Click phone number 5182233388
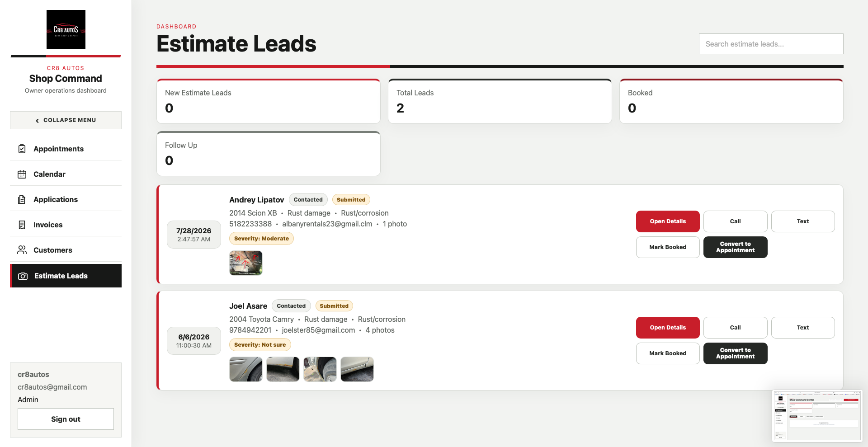The image size is (868, 447). (250, 224)
